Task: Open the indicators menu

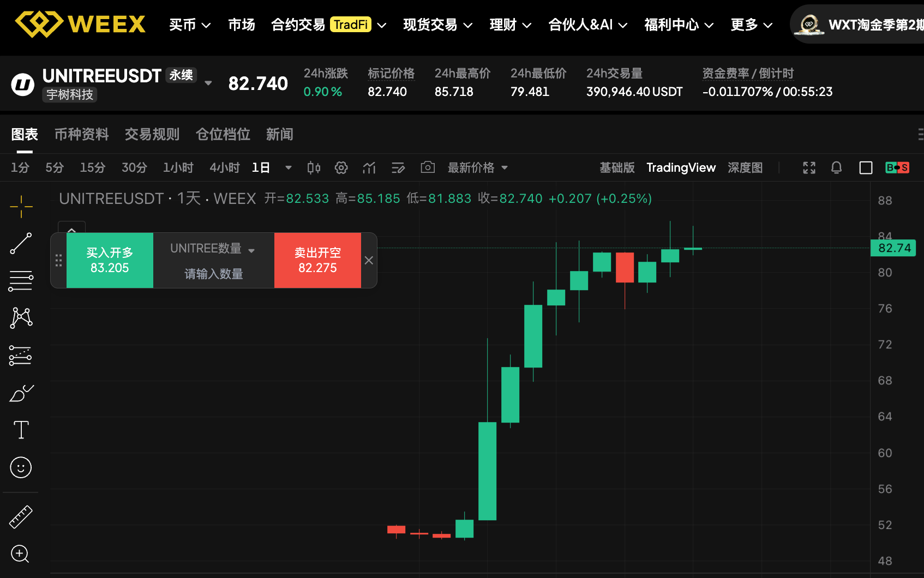Action: click(x=369, y=167)
